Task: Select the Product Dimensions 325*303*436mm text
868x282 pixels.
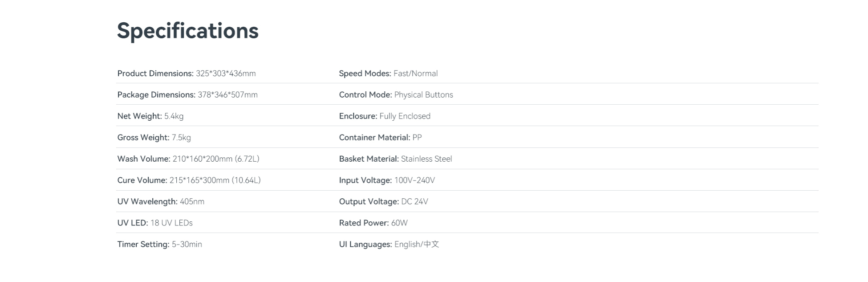Action: (x=187, y=74)
